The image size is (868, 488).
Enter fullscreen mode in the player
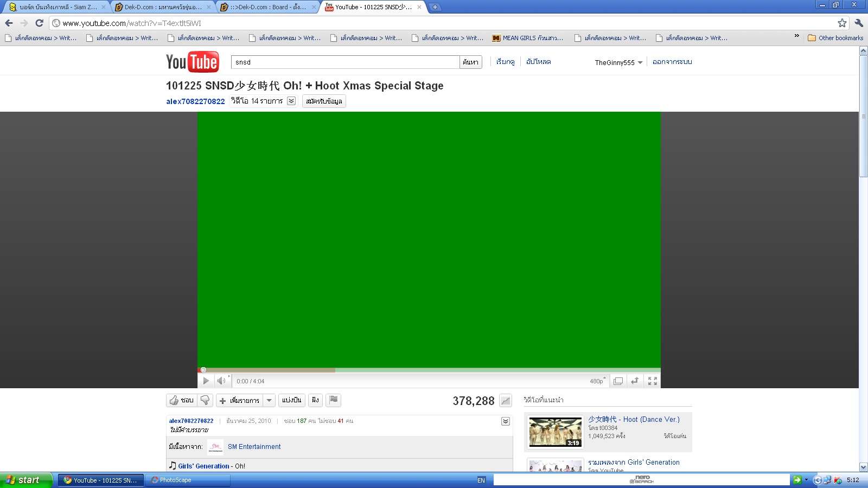coord(653,381)
